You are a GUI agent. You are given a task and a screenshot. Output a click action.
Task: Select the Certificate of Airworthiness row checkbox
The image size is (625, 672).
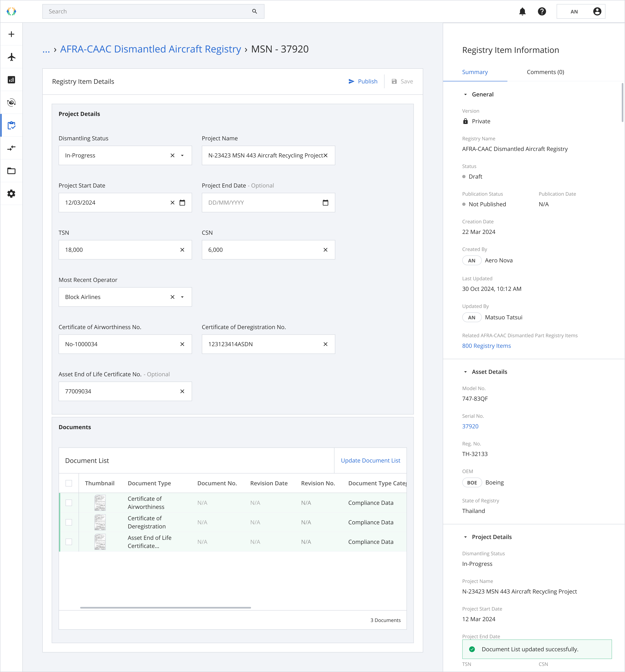[x=69, y=503]
